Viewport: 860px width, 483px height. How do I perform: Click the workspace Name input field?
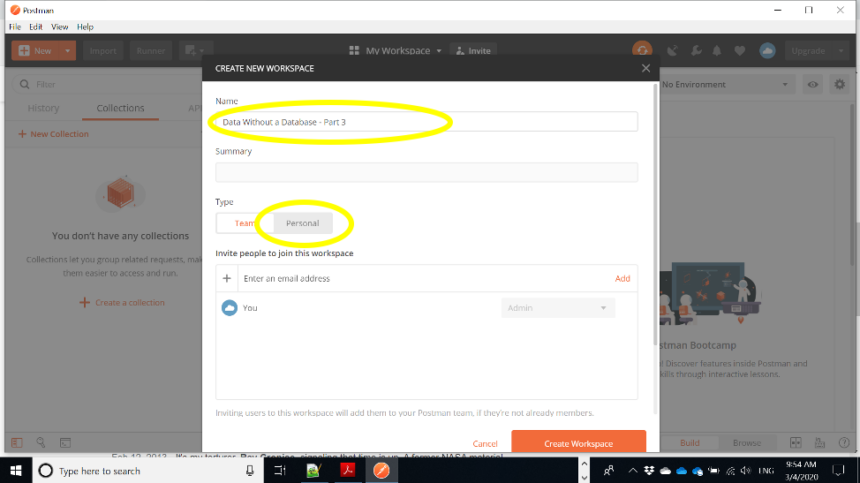pos(426,122)
